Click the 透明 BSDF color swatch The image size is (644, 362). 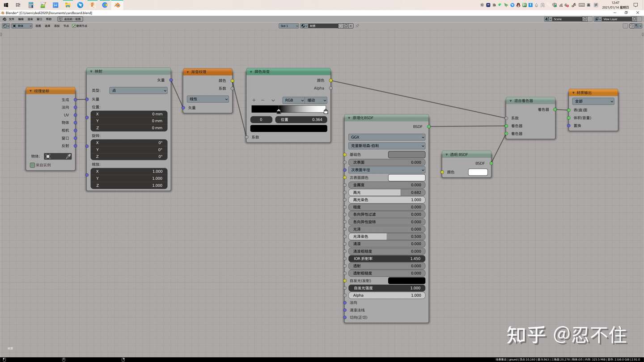tap(478, 172)
